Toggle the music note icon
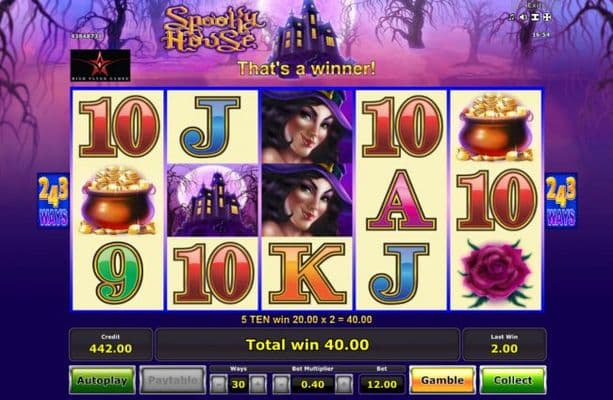The width and height of the screenshot is (613, 400). [512, 17]
